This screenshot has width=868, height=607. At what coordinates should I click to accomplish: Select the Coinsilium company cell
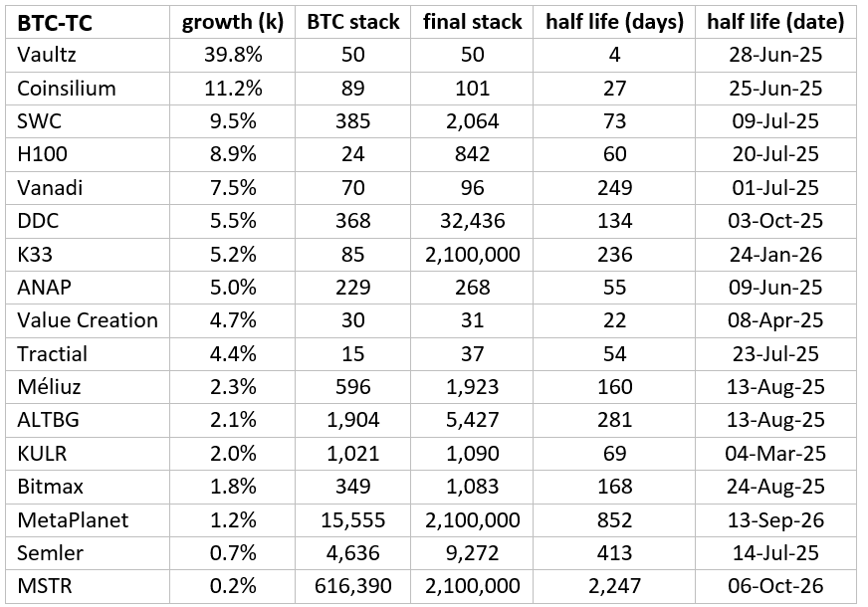pos(67,89)
